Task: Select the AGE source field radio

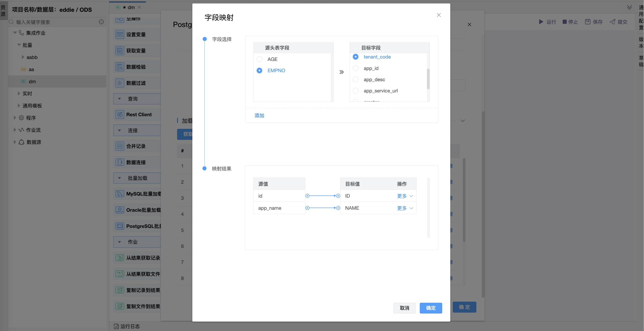Action: point(259,59)
